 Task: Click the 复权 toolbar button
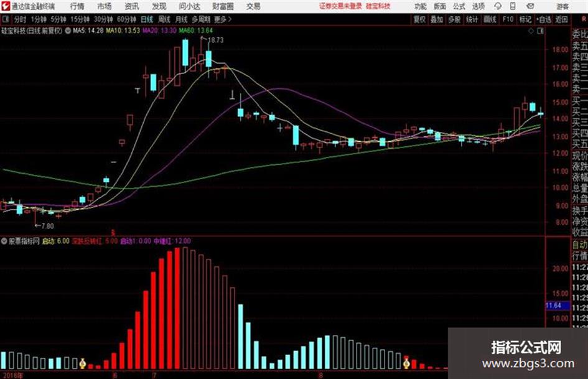[x=419, y=19]
